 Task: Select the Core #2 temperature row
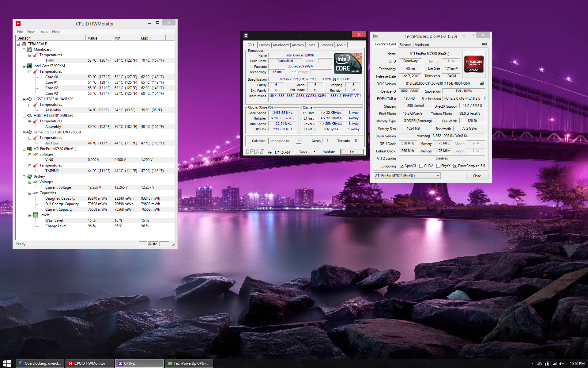(95, 88)
